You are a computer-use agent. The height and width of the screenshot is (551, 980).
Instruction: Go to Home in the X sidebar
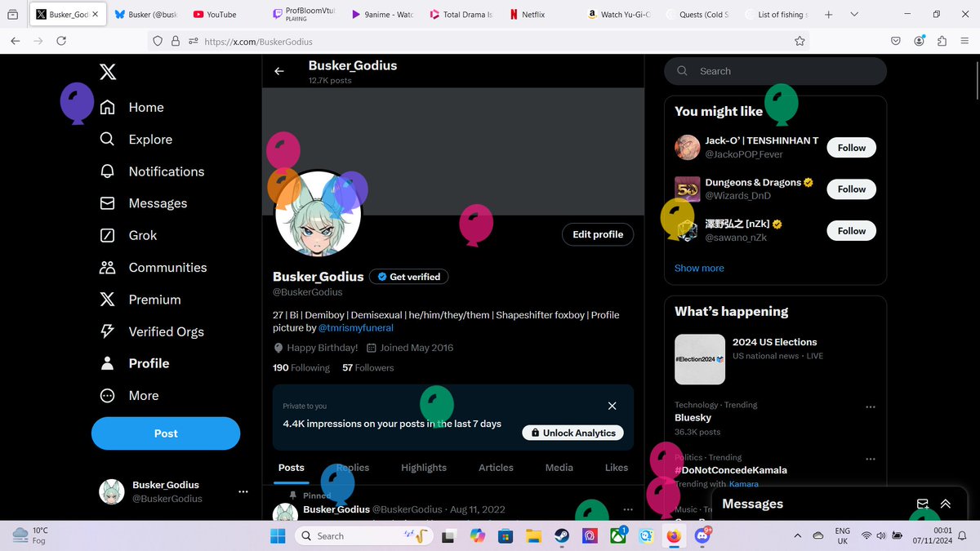(x=131, y=107)
